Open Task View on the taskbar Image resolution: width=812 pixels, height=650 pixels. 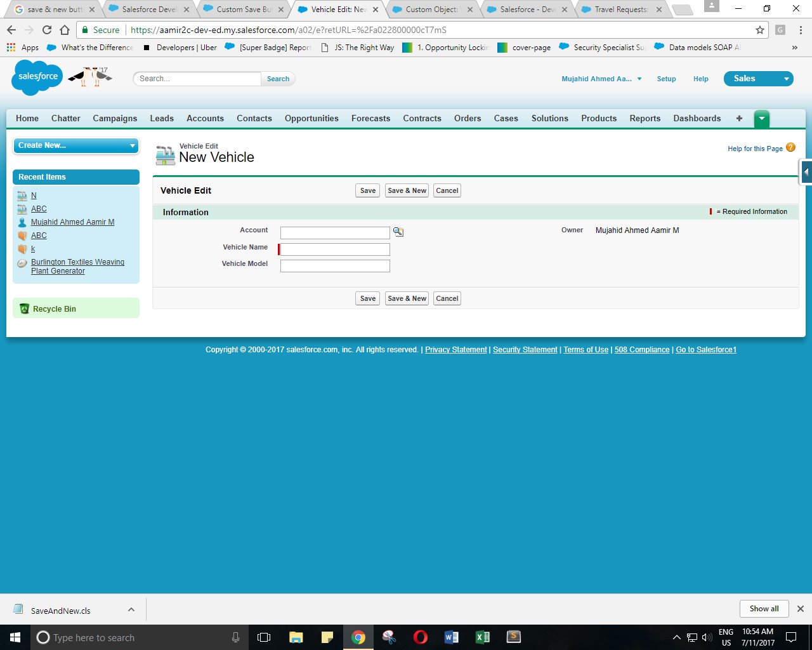[264, 637]
